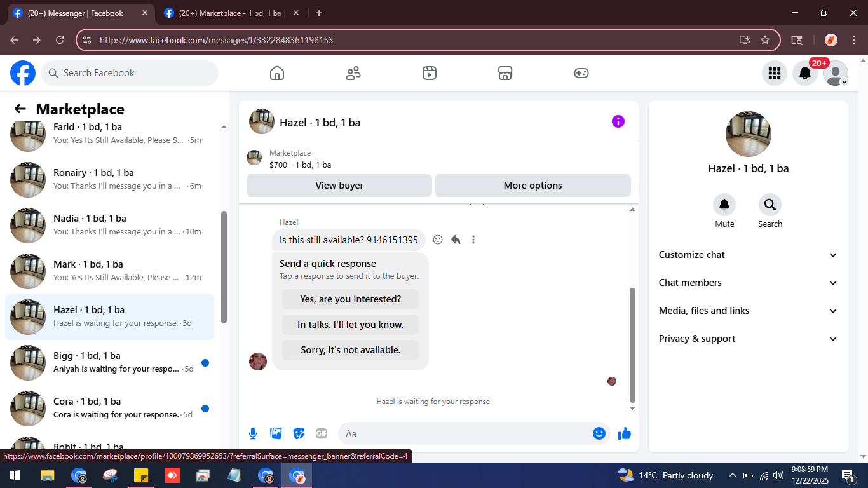
Task: Open the Video/Watch icon in top navigation
Action: coord(430,73)
